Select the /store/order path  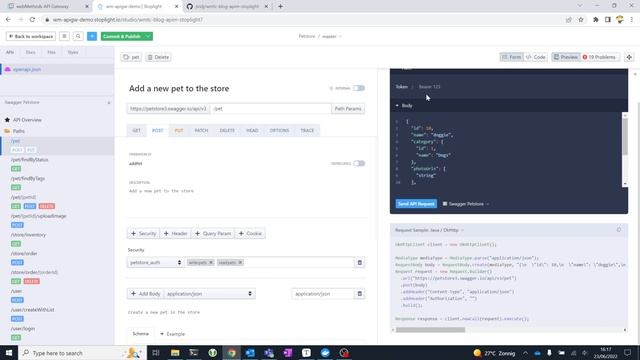[x=24, y=253]
